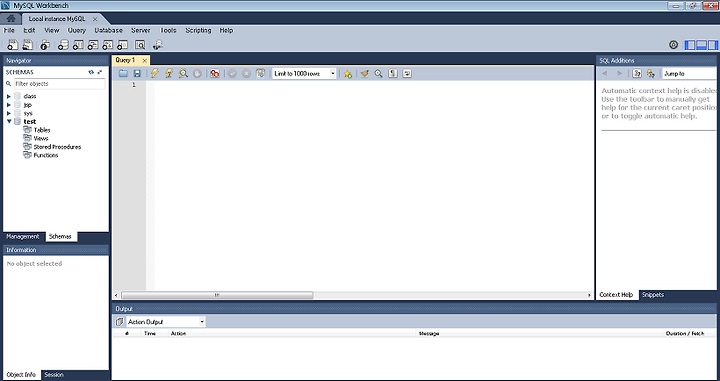The image size is (720, 381).
Task: Expand the class schema
Action: (9, 96)
